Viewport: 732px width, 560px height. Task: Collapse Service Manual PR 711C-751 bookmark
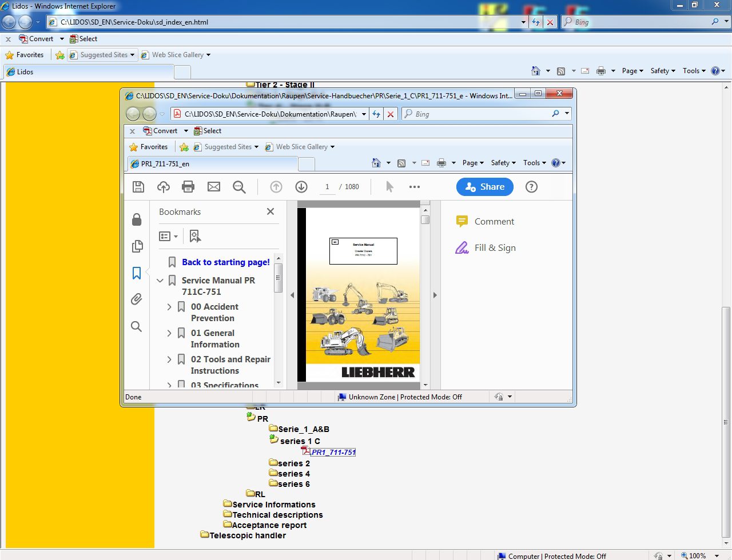point(160,281)
